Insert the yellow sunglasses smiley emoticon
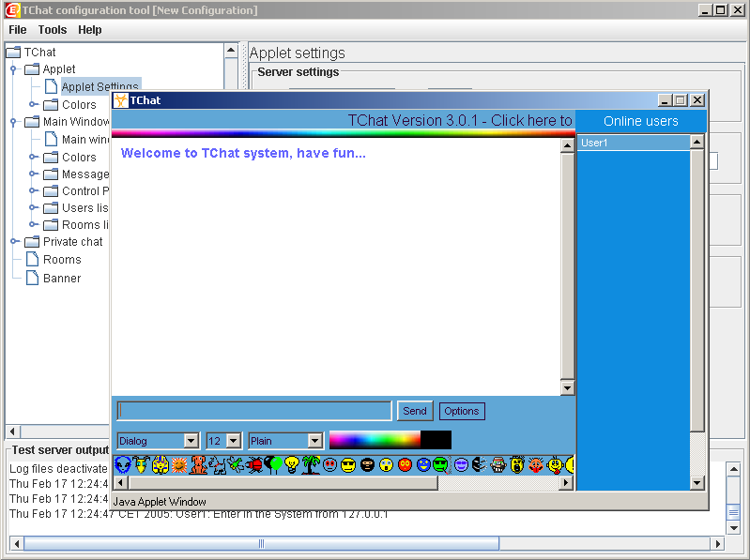The height and width of the screenshot is (560, 750). coord(348,464)
